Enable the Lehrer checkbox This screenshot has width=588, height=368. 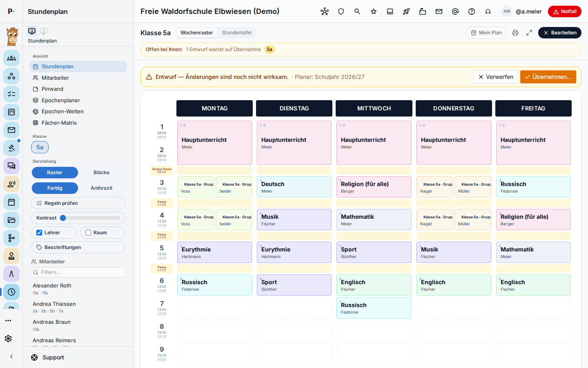39,233
